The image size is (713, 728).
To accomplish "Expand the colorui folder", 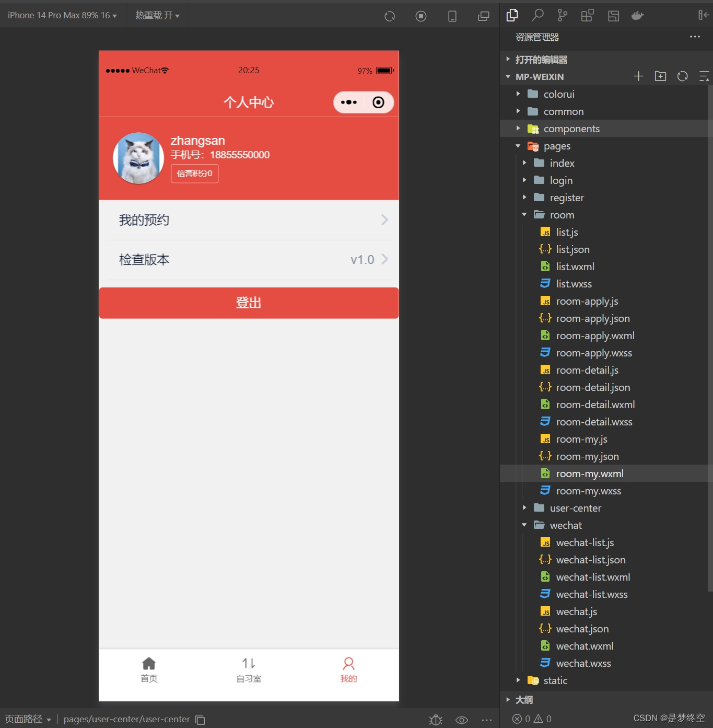I will pyautogui.click(x=559, y=94).
